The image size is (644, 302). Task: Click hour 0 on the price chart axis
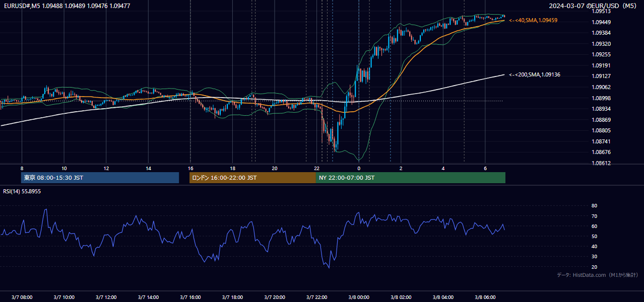pos(359,168)
